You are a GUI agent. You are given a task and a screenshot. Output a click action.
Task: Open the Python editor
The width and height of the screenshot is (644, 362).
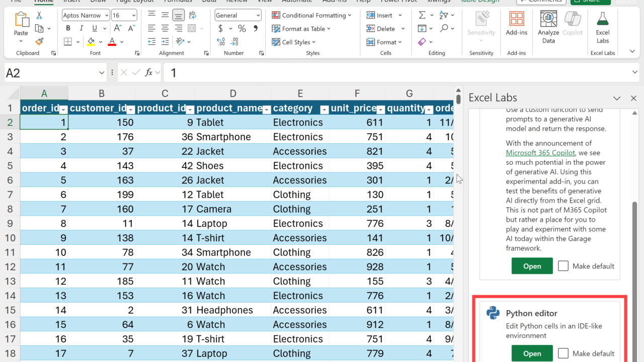532,353
